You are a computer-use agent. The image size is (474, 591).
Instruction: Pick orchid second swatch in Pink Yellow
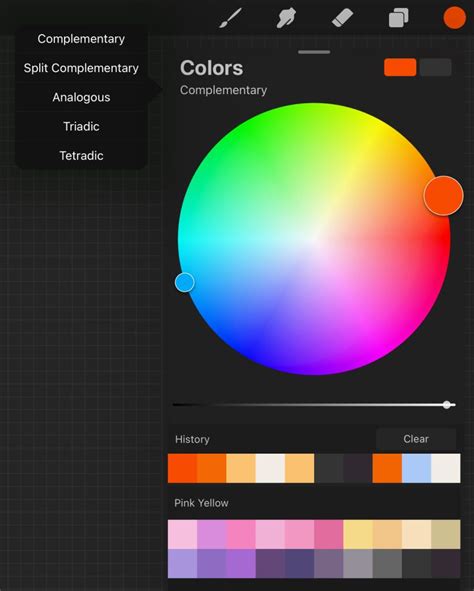tap(211, 534)
